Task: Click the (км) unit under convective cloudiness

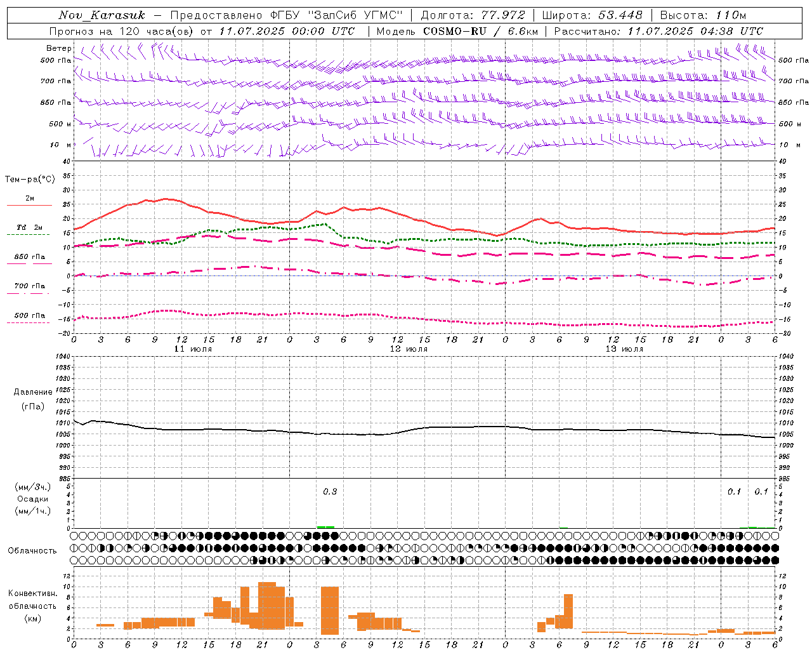Action: (32, 618)
